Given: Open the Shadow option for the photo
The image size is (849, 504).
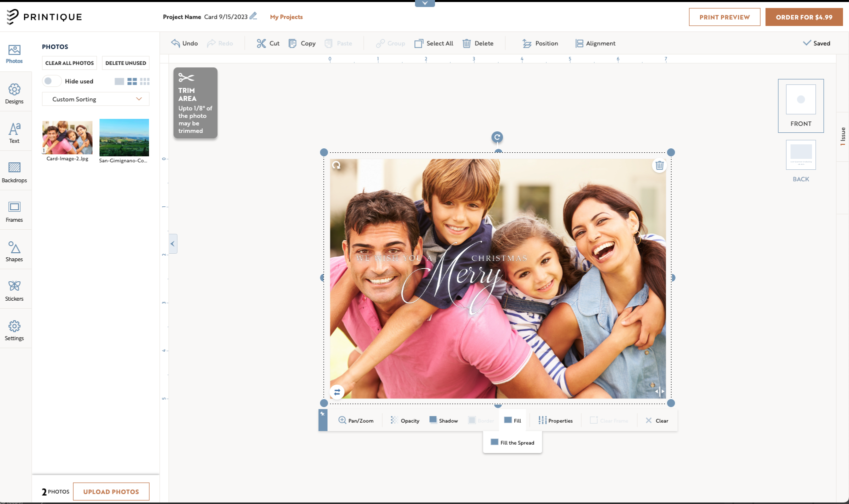Looking at the screenshot, I should pos(443,420).
